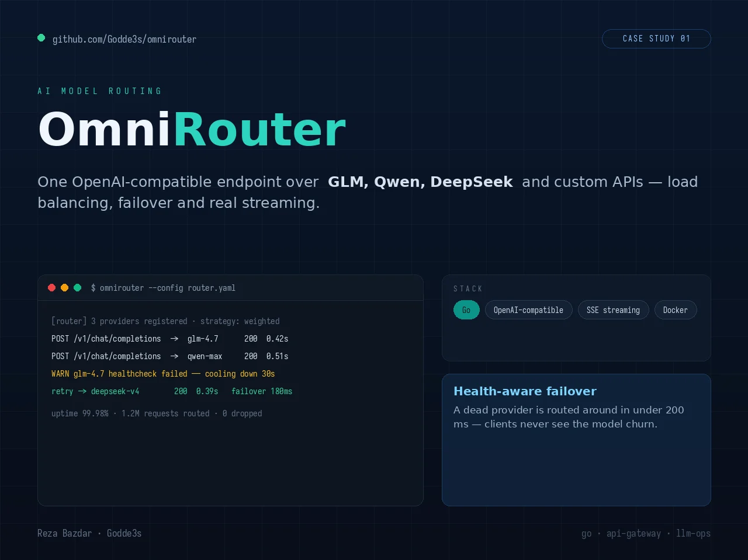This screenshot has height=560, width=748.
Task: Click the Health-aware failover heading
Action: 525,391
